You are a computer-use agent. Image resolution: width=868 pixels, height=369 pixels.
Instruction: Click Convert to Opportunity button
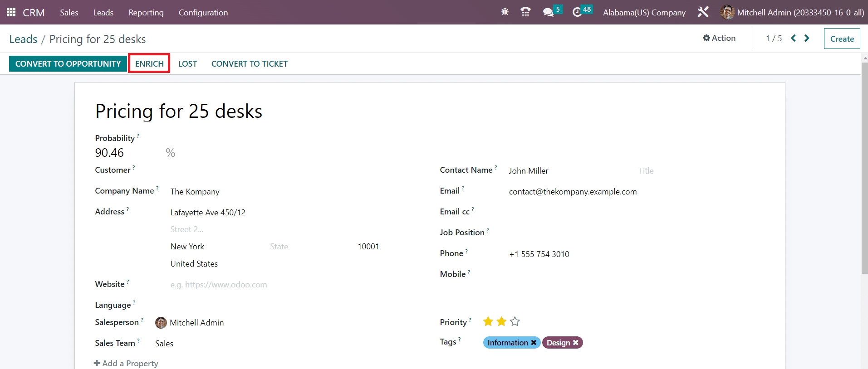pyautogui.click(x=68, y=63)
